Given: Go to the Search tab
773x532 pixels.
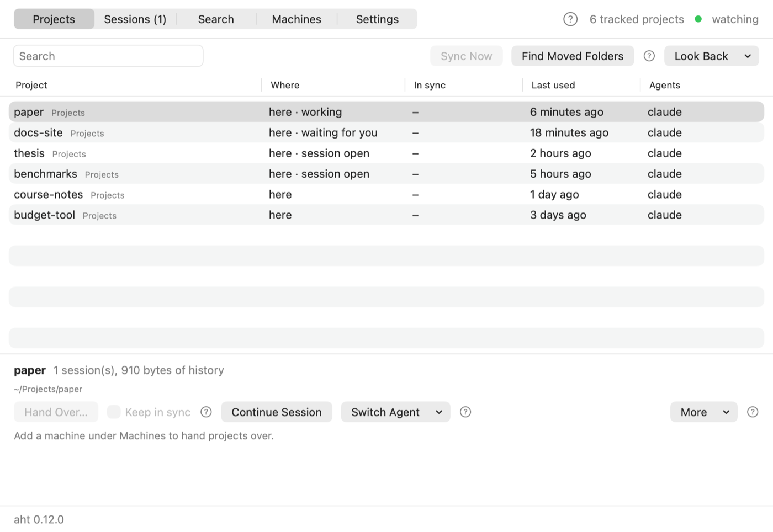Looking at the screenshot, I should [x=216, y=19].
